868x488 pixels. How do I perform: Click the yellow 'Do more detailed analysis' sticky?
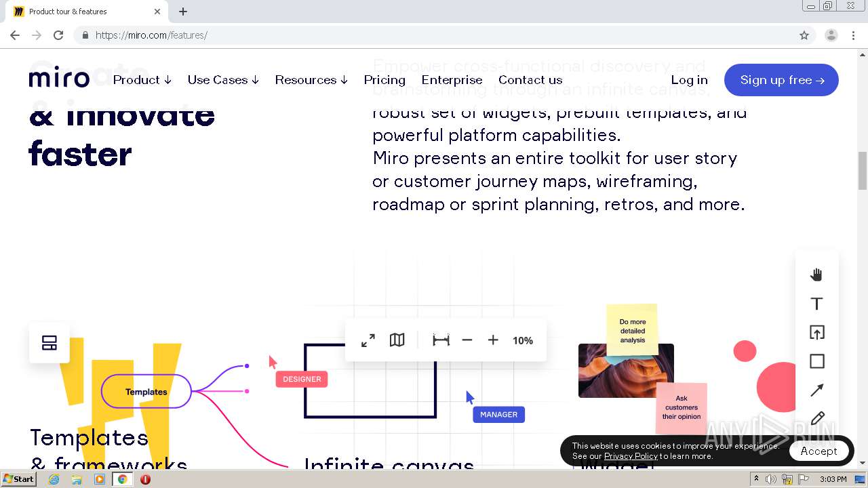pyautogui.click(x=632, y=330)
